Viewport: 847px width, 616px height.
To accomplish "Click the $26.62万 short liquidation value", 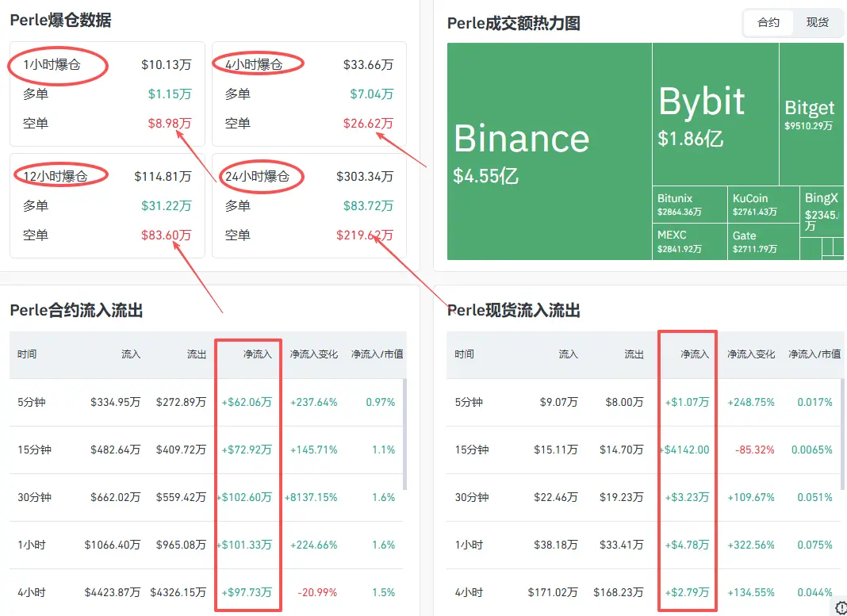I will [369, 124].
